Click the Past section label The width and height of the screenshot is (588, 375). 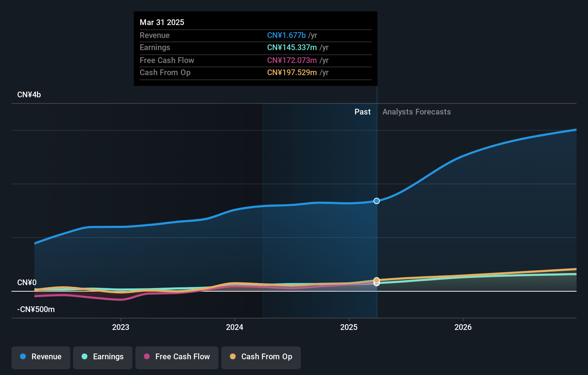(362, 112)
